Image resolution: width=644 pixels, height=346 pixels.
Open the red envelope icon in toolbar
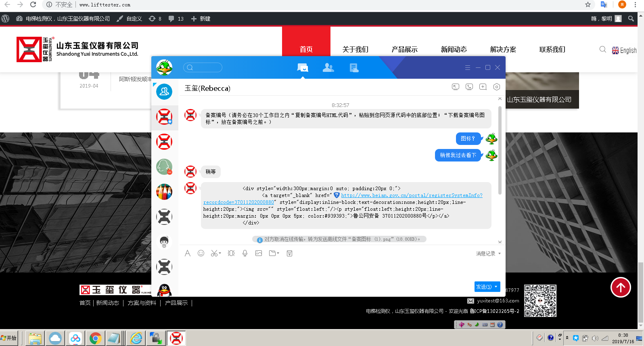click(x=289, y=253)
